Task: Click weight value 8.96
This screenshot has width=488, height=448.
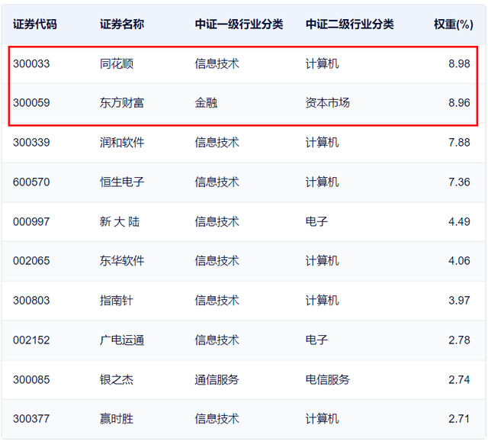Action: tap(459, 103)
